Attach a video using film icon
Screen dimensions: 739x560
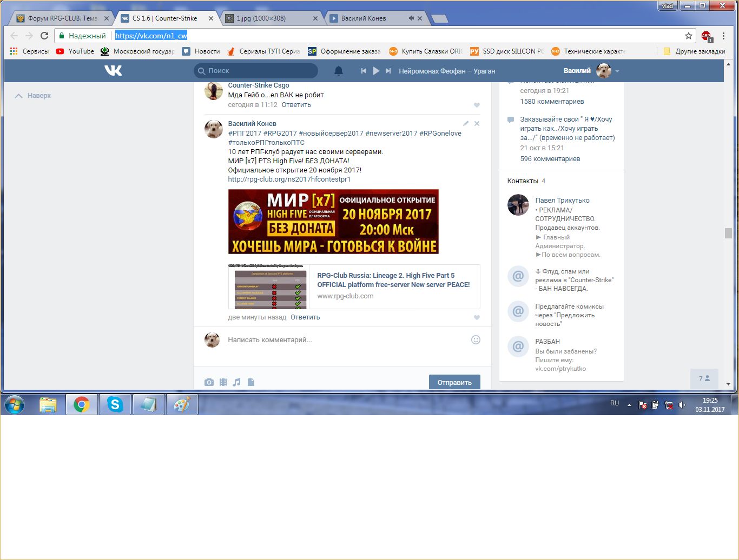[223, 382]
